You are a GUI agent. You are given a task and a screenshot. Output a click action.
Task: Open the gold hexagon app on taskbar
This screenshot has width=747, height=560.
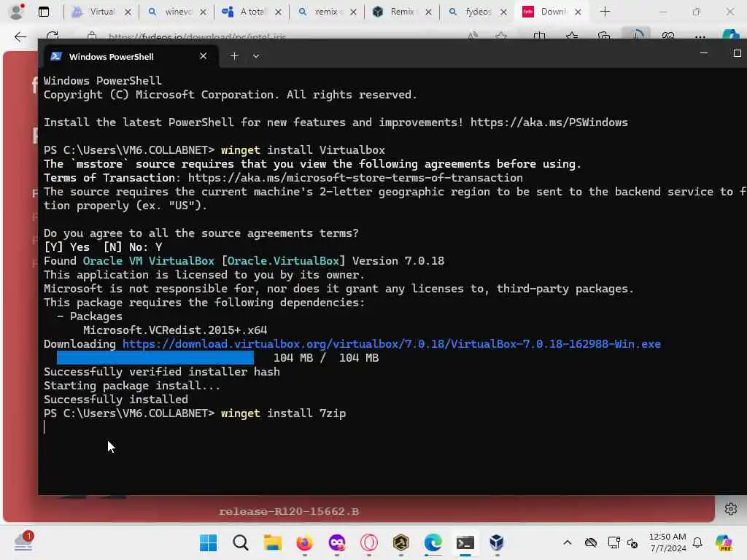pos(401,542)
